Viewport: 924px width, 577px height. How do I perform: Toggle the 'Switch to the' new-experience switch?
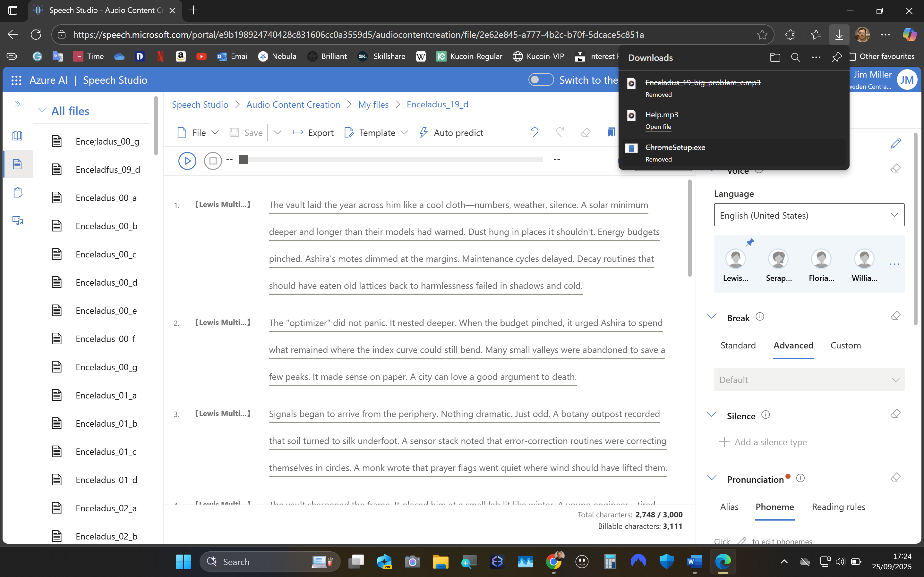(x=541, y=80)
